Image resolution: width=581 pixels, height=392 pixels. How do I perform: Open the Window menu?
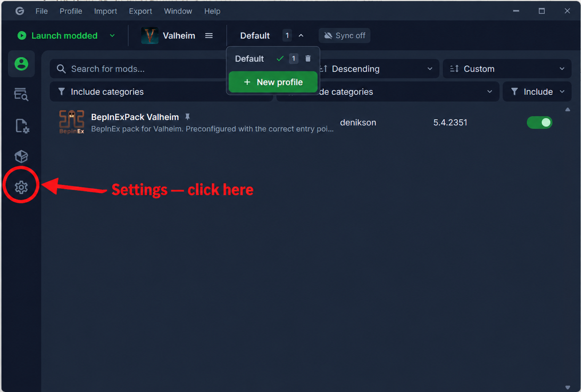[178, 11]
